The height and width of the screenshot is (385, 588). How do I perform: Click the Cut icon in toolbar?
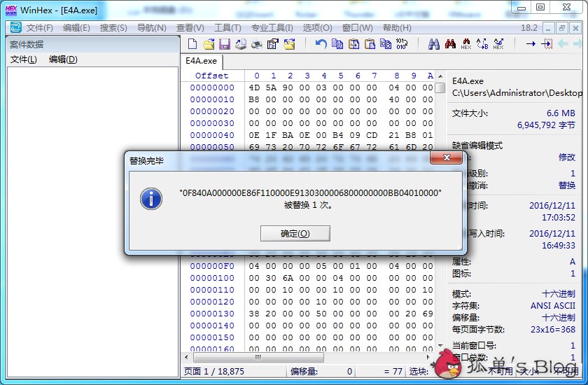(x=353, y=44)
